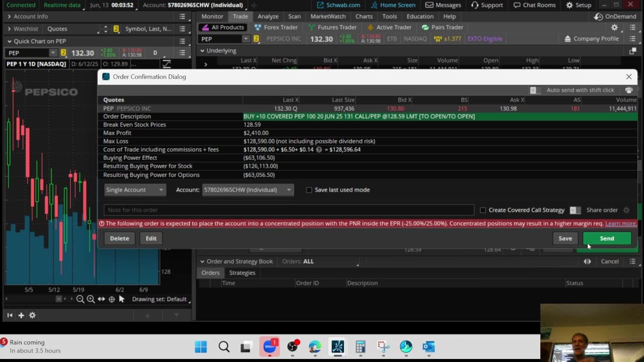Follow the Learn more link in warning
Image resolution: width=644 pixels, height=362 pixels.
click(621, 224)
